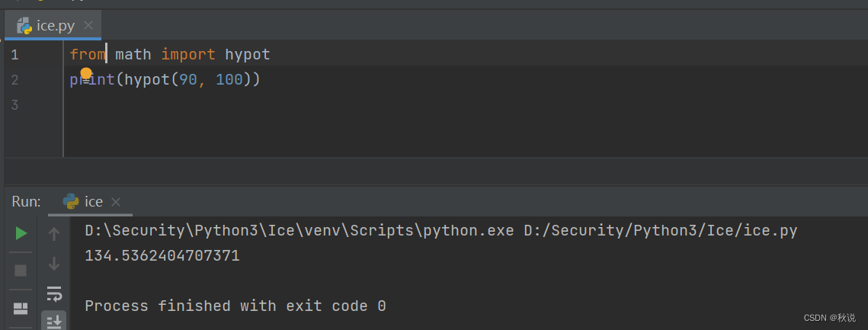Toggle scroll to end of console

pos(53,321)
